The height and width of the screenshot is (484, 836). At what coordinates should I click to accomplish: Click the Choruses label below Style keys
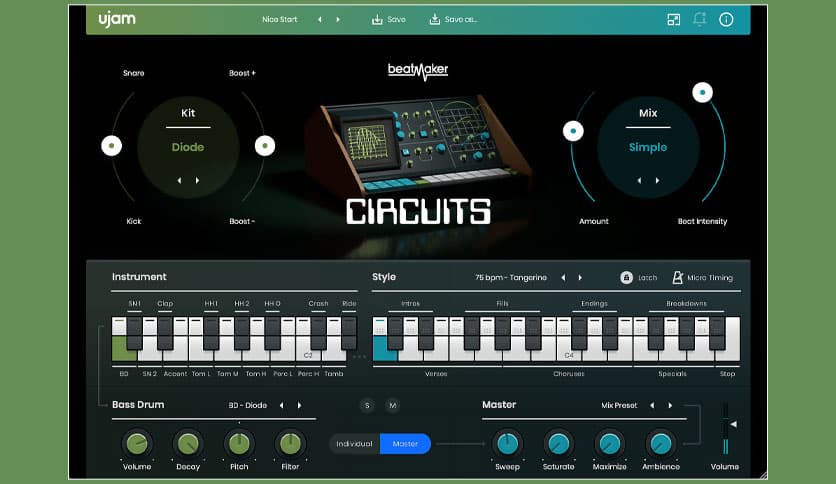point(569,374)
